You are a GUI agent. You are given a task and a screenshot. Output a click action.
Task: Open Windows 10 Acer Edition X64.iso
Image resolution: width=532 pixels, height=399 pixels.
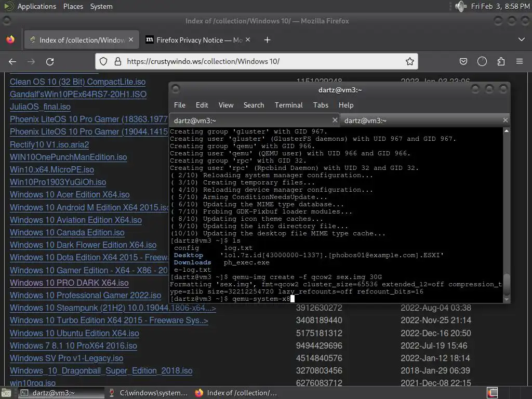[70, 195]
